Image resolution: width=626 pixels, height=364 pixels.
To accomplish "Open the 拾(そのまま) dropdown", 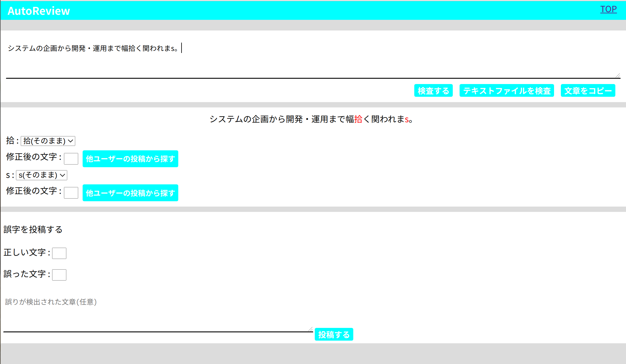I will [x=48, y=141].
